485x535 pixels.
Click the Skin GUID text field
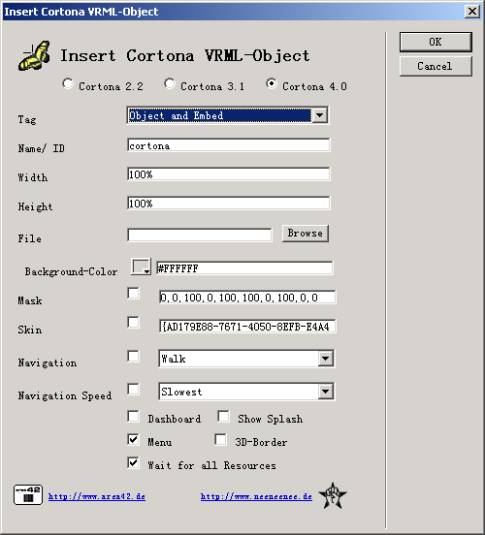coord(247,327)
